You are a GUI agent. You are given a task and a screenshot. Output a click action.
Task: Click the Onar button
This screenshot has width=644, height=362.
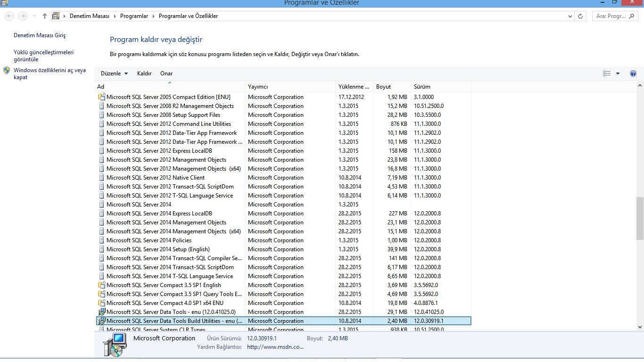(x=166, y=74)
